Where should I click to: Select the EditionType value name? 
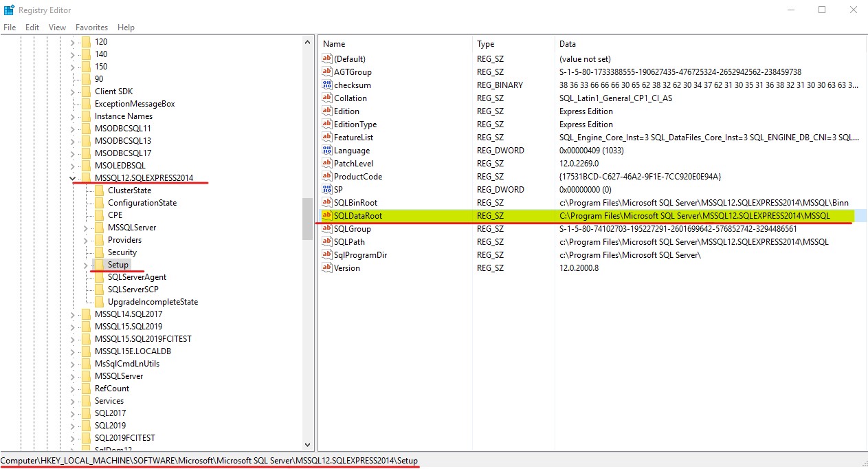click(x=355, y=124)
